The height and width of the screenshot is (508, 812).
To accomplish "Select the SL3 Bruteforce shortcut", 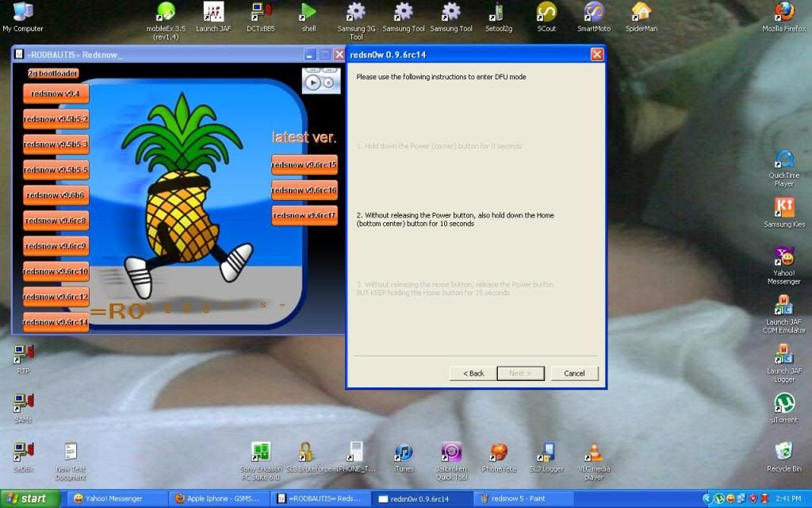I will pos(308,457).
